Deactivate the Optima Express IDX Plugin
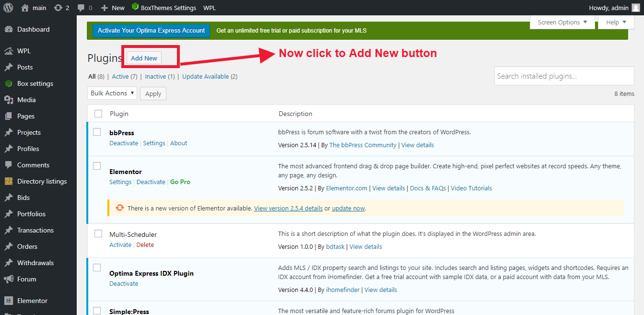This screenshot has height=315, width=644. click(124, 283)
